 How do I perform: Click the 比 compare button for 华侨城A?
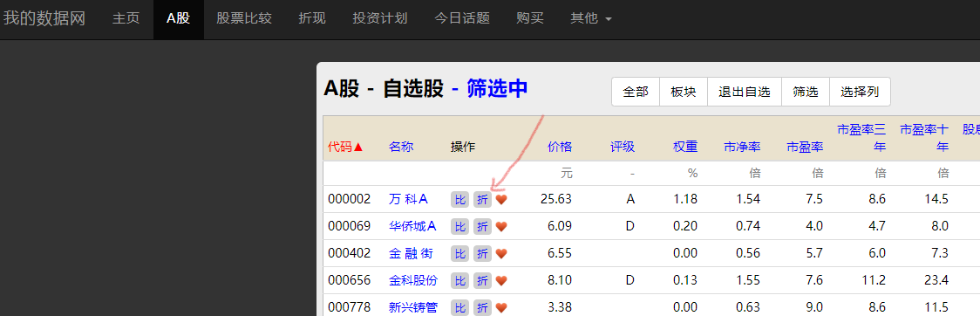pos(460,226)
